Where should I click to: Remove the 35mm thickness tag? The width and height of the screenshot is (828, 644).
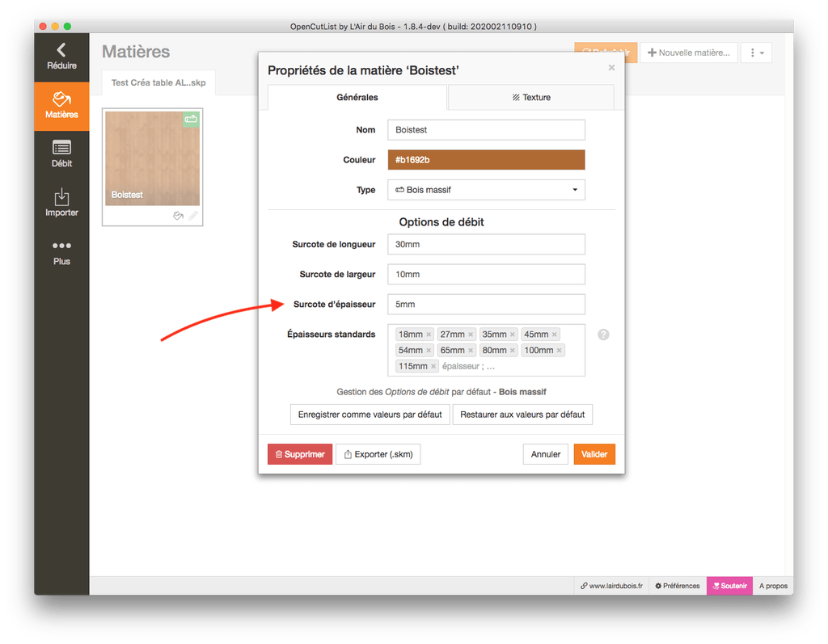512,335
